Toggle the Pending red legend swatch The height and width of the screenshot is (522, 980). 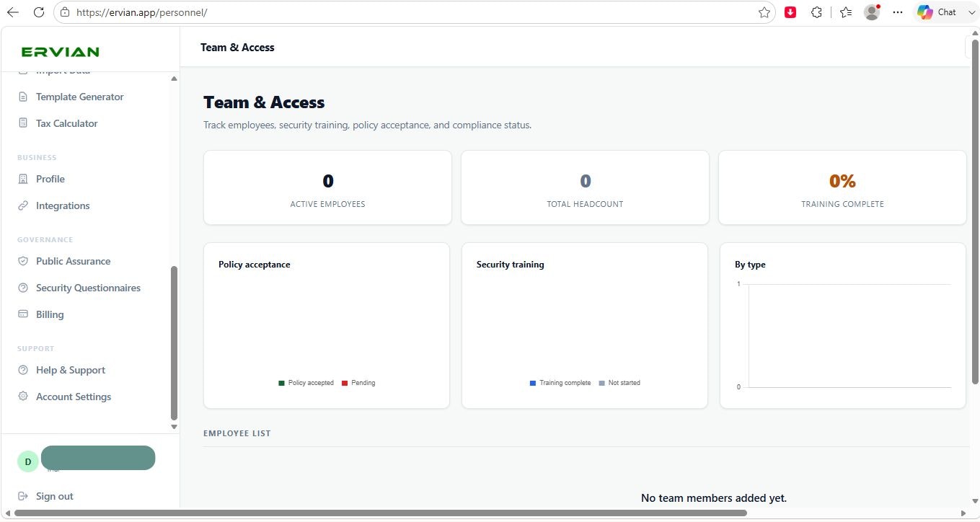(345, 383)
